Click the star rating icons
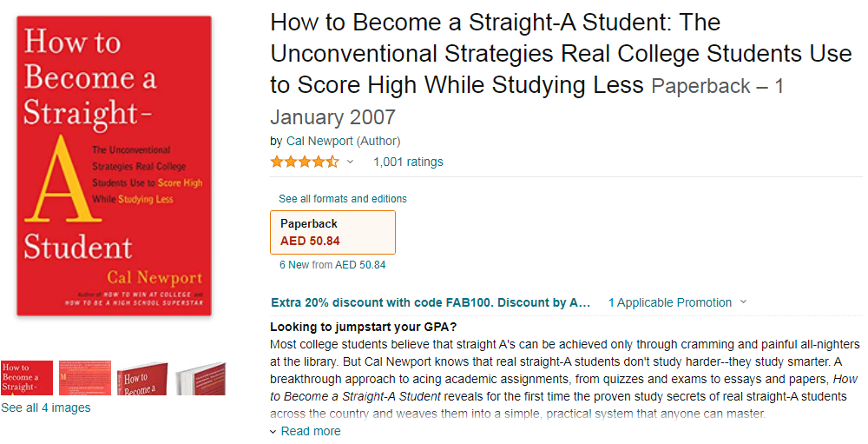The image size is (868, 444). click(304, 162)
